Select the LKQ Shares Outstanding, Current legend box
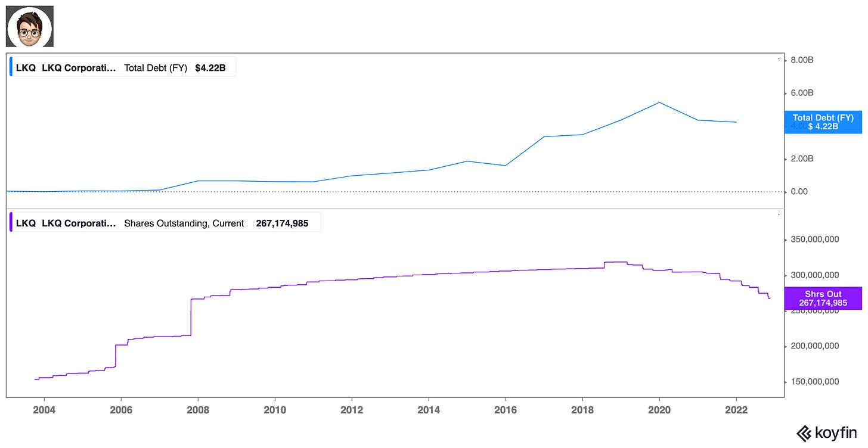The height and width of the screenshot is (448, 868). click(x=165, y=223)
